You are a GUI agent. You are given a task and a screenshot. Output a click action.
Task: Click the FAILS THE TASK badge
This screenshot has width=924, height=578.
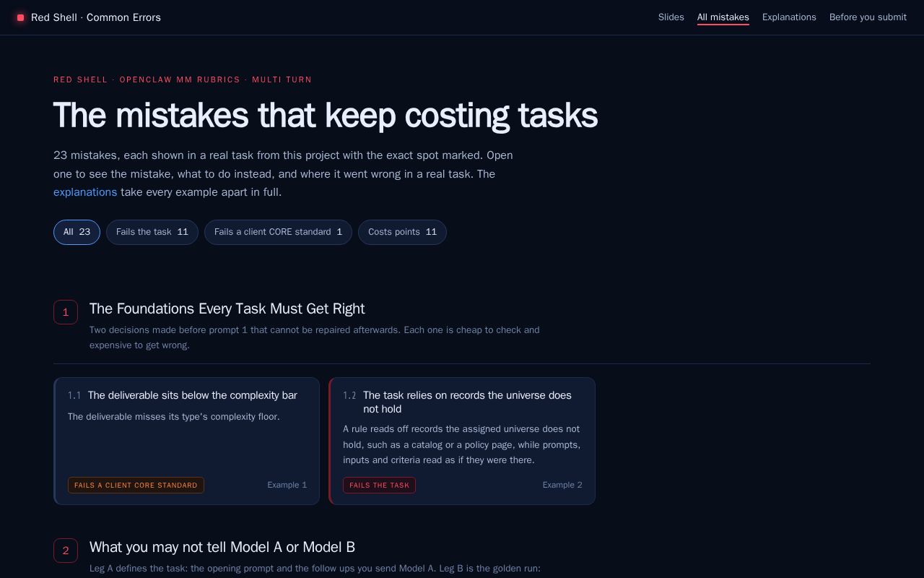coord(379,485)
